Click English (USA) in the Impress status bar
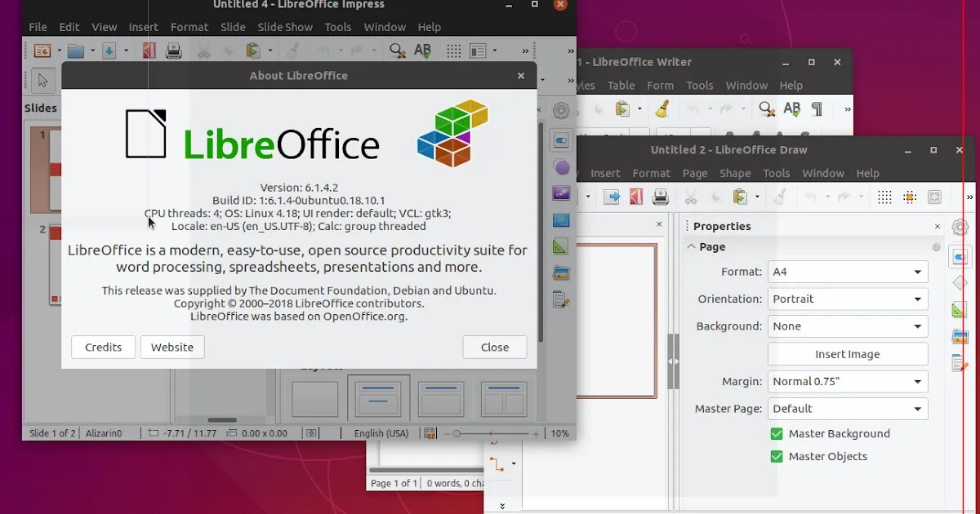The height and width of the screenshot is (514, 980). 381,433
